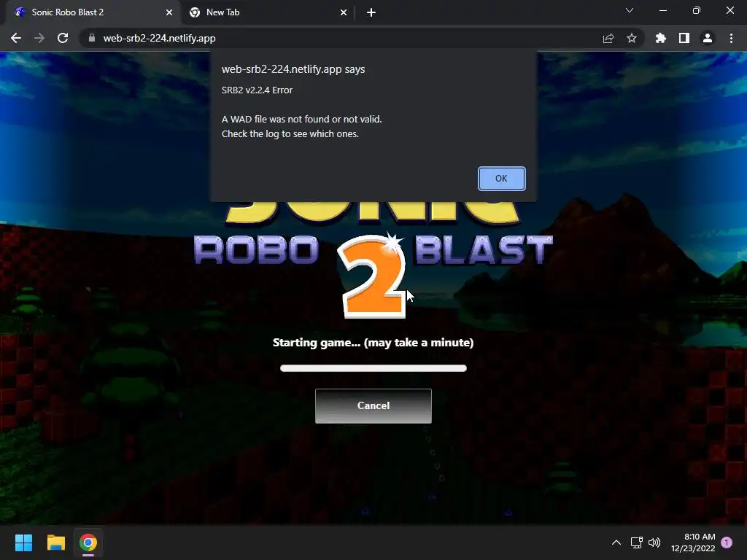Share this page via share icon
This screenshot has height=560, width=747.
point(608,38)
